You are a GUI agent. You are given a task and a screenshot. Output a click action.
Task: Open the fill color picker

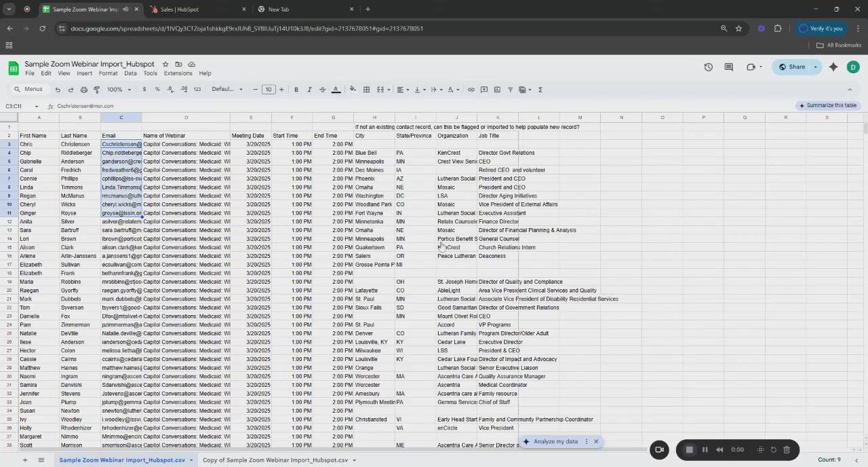pos(353,90)
